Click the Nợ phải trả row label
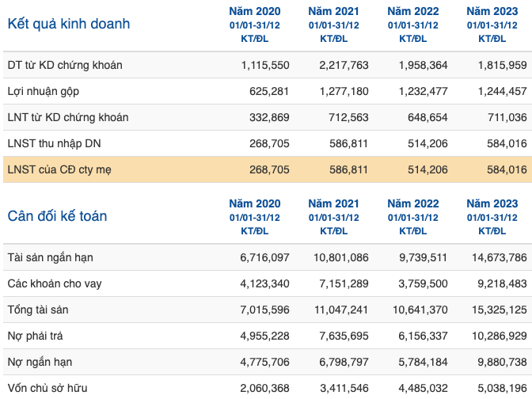 pos(36,336)
